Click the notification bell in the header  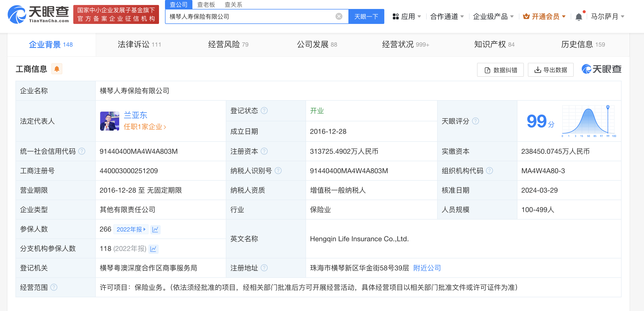coord(578,17)
